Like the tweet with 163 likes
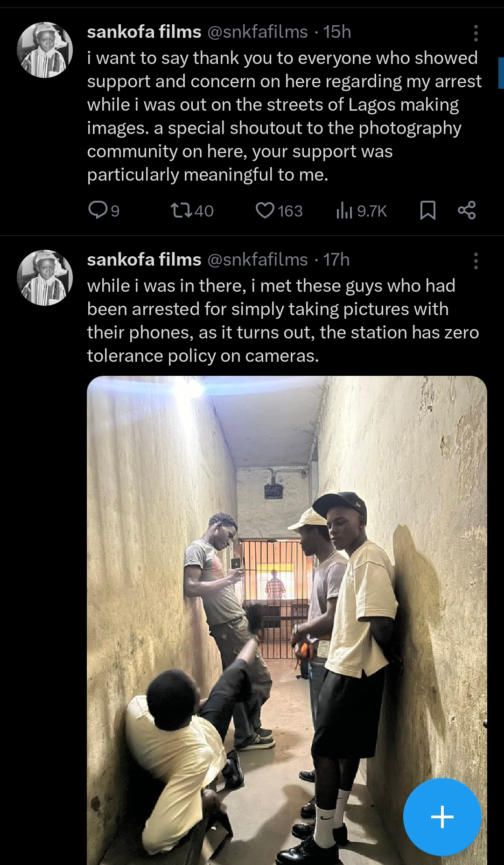Viewport: 504px width, 865px height. tap(265, 211)
